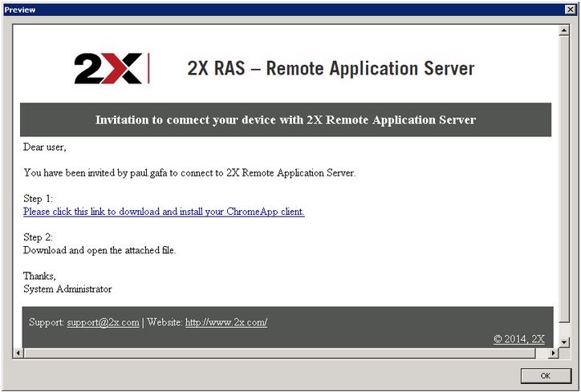Screen dimensions: 581x392
Task: Click the 'System Administrator' signature text
Action: 67,289
